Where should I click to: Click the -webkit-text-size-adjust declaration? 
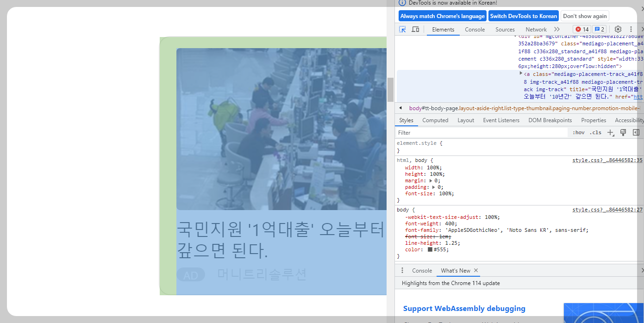452,217
